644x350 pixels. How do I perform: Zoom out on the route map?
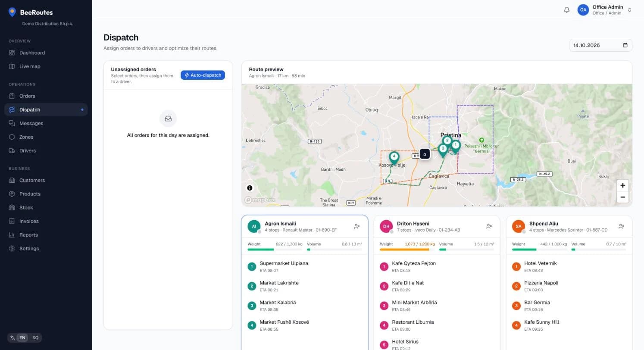click(x=622, y=197)
